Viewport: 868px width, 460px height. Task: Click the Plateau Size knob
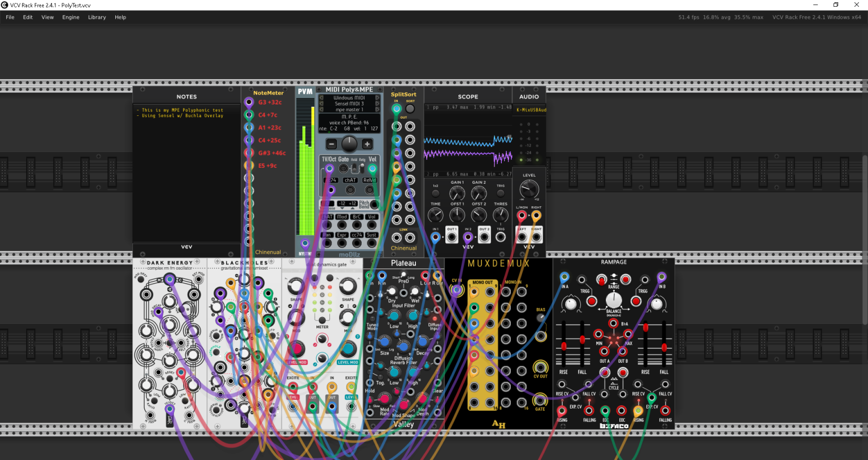tap(385, 341)
